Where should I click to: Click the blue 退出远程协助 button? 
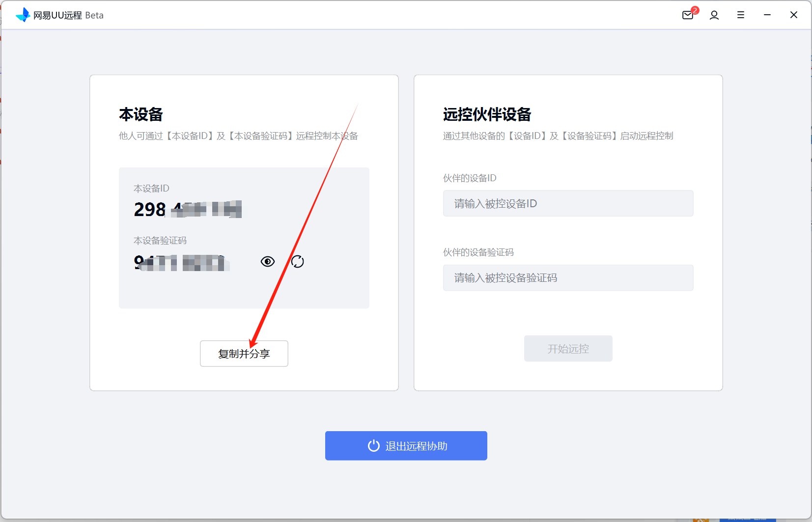pyautogui.click(x=406, y=445)
